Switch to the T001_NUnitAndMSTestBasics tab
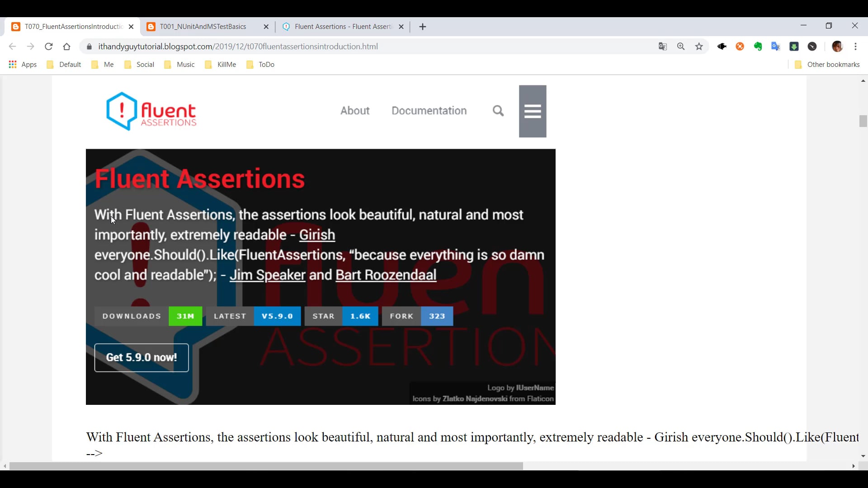The width and height of the screenshot is (868, 488). [x=203, y=26]
